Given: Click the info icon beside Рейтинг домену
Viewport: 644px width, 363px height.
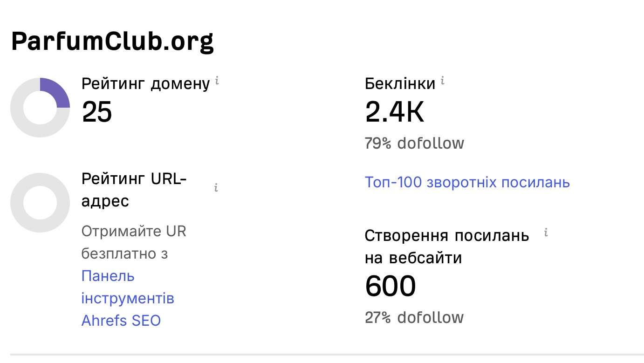Looking at the screenshot, I should click(x=217, y=81).
